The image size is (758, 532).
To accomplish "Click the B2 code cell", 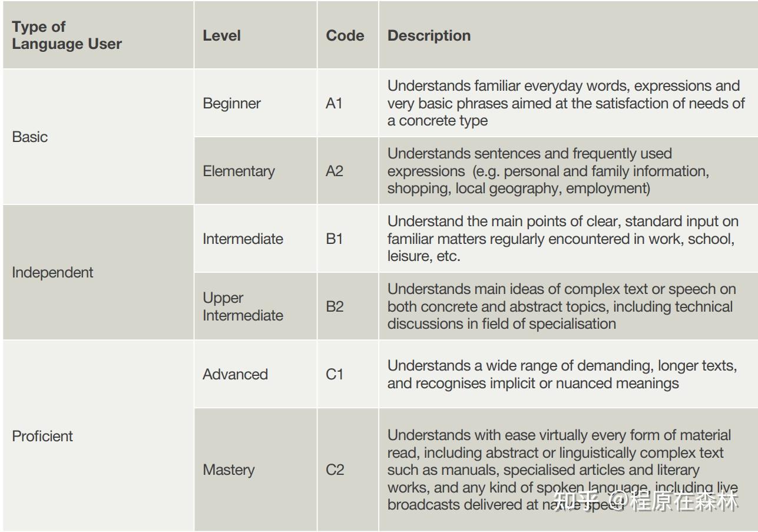I will click(x=334, y=306).
